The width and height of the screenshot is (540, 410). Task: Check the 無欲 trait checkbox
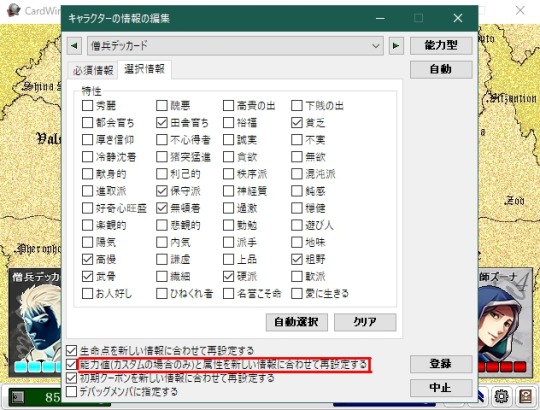[297, 157]
